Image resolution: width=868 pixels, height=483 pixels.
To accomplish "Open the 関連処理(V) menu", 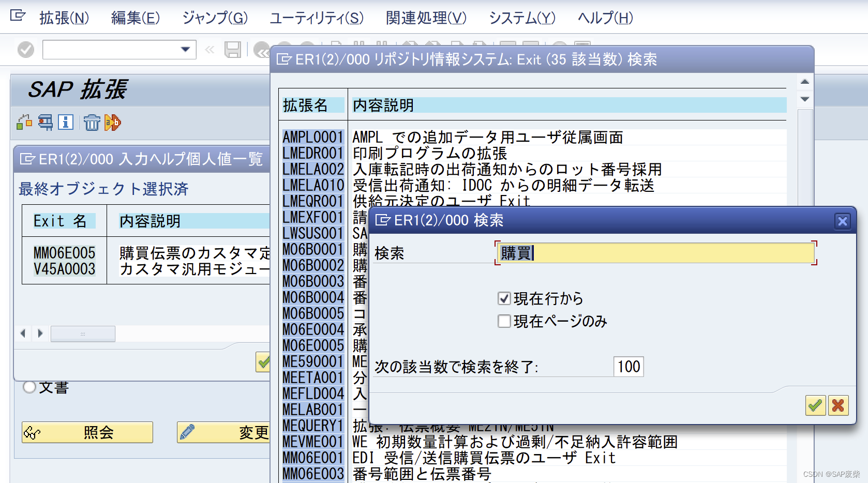I will pos(426,18).
